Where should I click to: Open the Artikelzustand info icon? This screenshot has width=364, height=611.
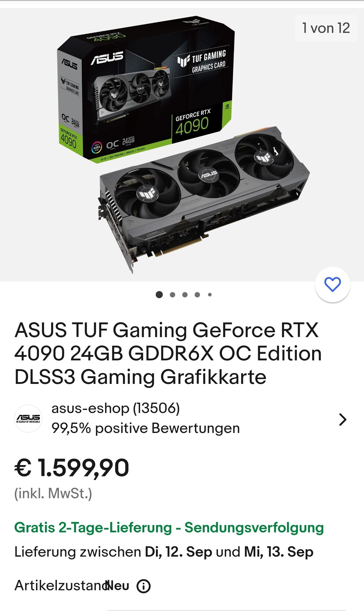(x=144, y=586)
